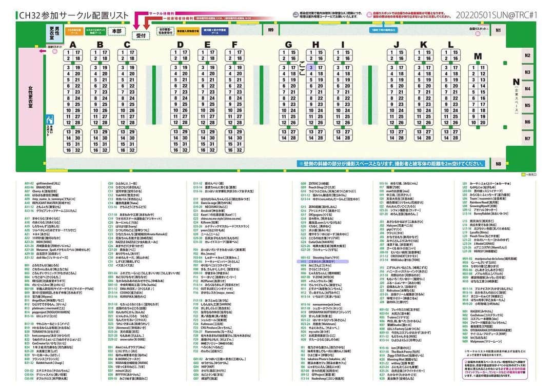Select corporate booth N8
554x392 pixels.
pyautogui.click(x=498, y=164)
